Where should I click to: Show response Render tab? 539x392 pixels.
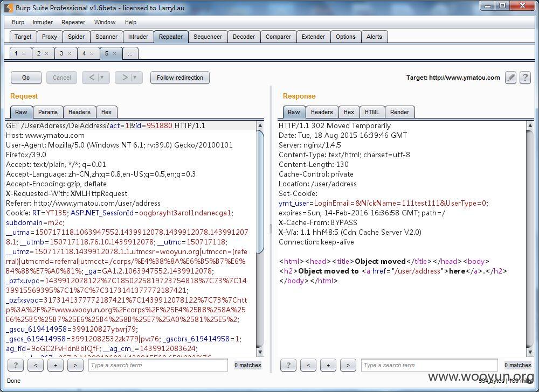pos(400,112)
